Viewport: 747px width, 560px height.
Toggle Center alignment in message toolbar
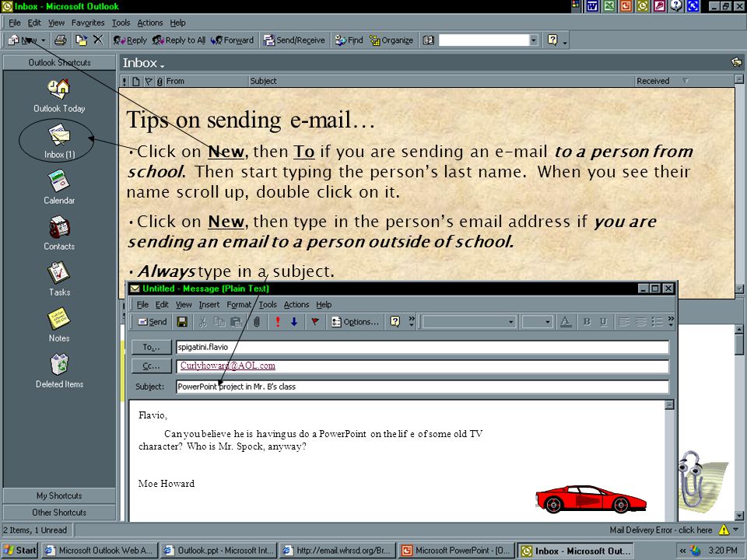click(x=640, y=322)
